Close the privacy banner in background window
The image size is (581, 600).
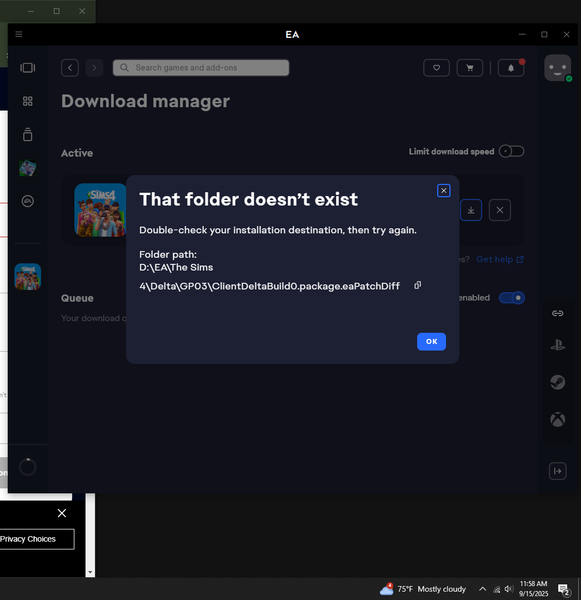[62, 513]
